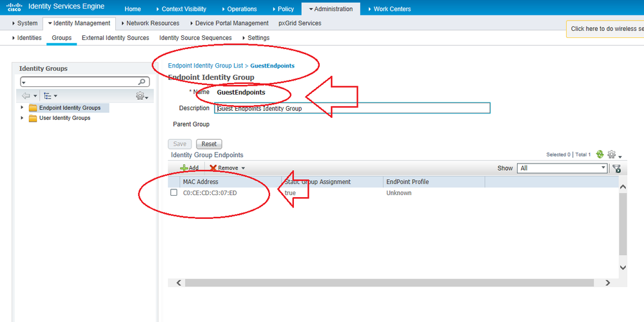The height and width of the screenshot is (322, 644).
Task: Click the search magnifier in Identity Groups
Action: coord(142,82)
